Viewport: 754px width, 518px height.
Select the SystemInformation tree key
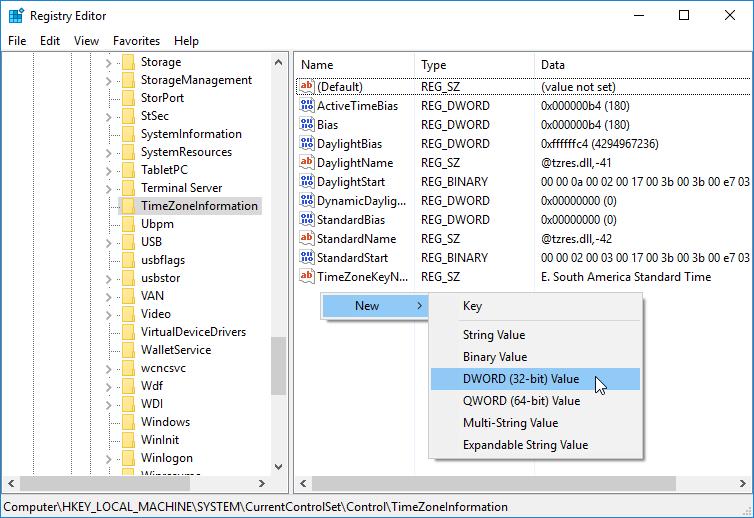(191, 134)
